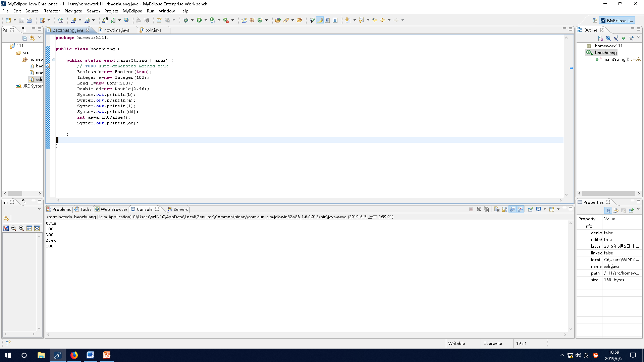Toggle Scroll Lock in Console toolbar
Image resolution: width=644 pixels, height=362 pixels.
(505, 209)
